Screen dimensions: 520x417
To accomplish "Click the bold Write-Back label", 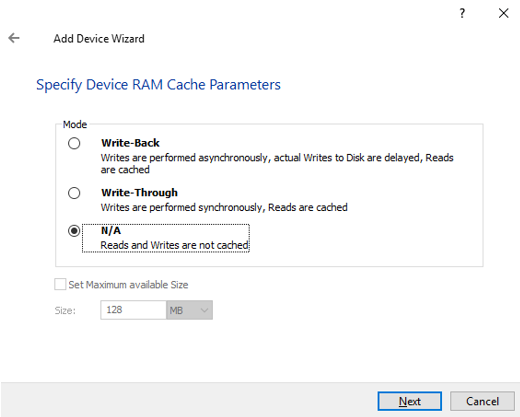I will pos(130,143).
